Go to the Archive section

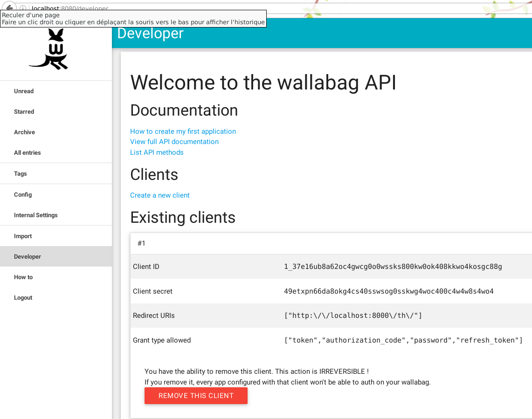pyautogui.click(x=24, y=132)
